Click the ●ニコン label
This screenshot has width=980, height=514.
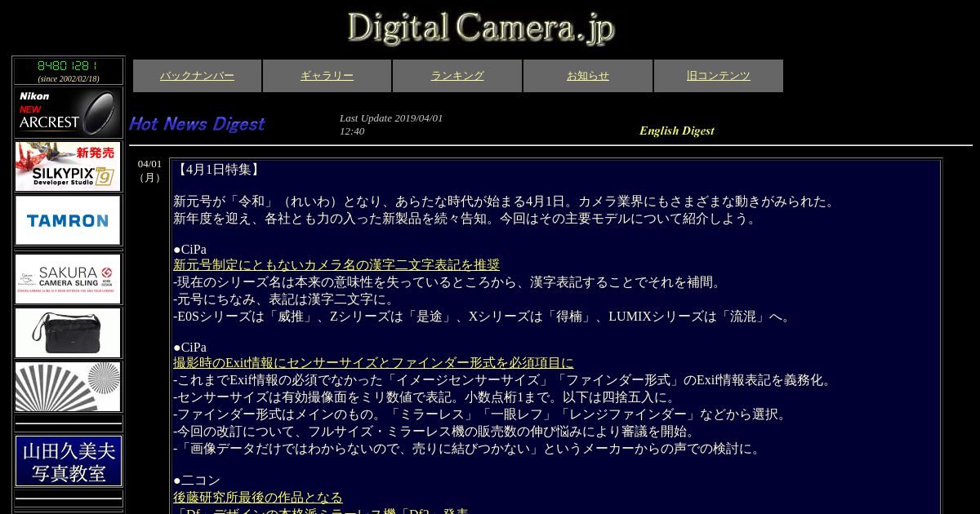pos(197,481)
